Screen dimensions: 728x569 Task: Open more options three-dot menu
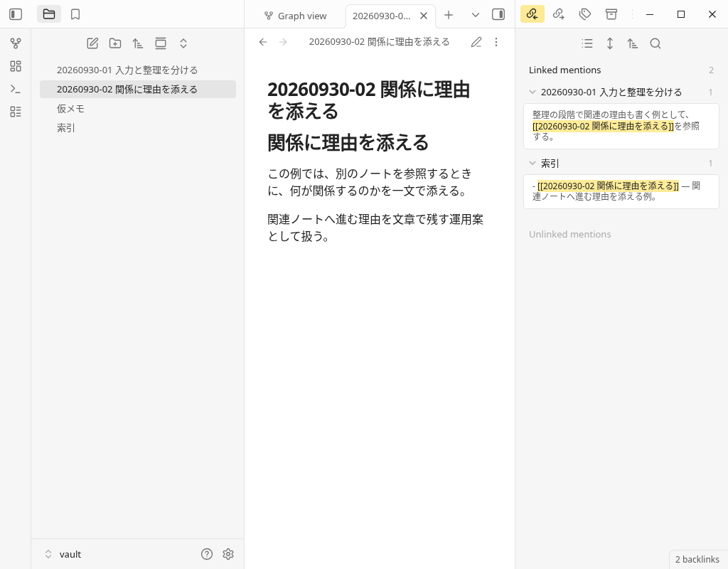[496, 42]
